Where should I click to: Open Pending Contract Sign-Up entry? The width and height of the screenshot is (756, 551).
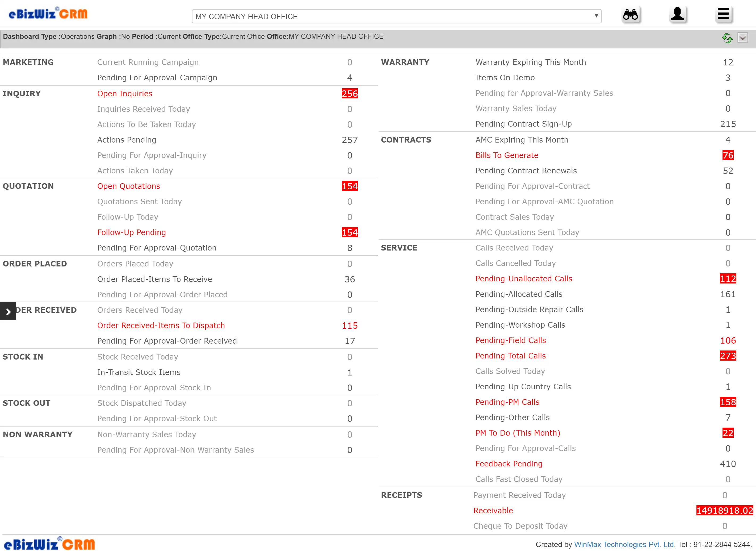(523, 124)
